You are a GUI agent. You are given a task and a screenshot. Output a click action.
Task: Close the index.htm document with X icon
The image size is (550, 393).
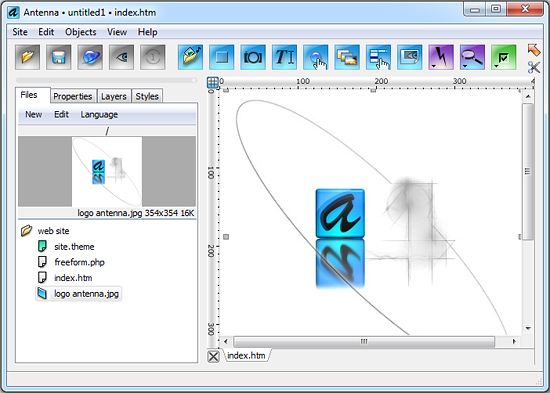(x=213, y=357)
